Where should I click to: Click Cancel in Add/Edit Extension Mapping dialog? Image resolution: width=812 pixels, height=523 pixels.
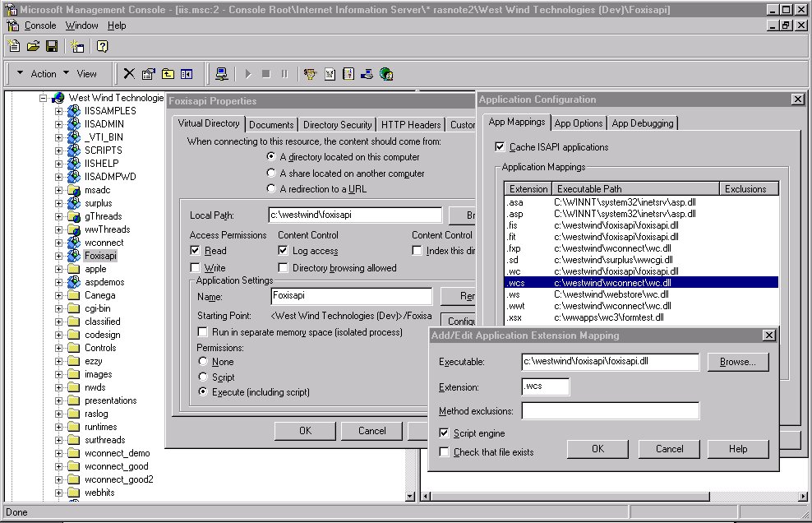pyautogui.click(x=669, y=449)
